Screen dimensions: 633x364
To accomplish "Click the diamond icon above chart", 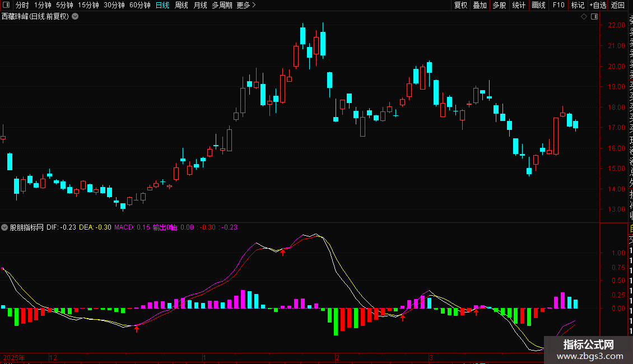I will 584,17.
